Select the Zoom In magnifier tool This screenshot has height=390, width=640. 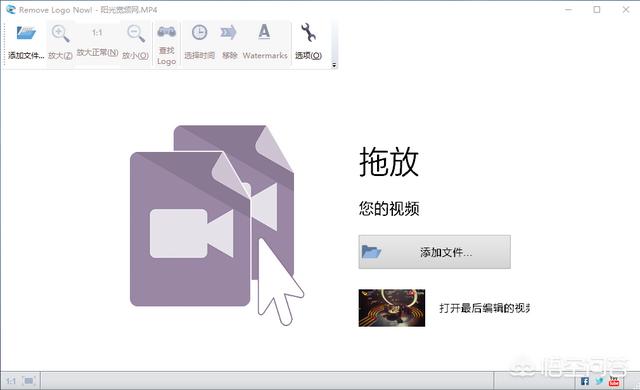click(60, 33)
